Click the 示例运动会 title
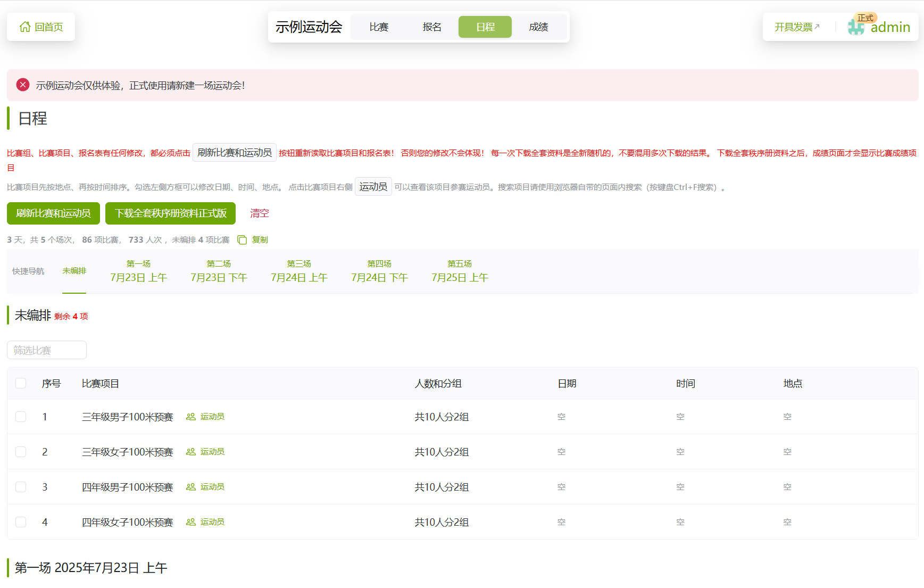This screenshot has height=588, width=924. (309, 27)
